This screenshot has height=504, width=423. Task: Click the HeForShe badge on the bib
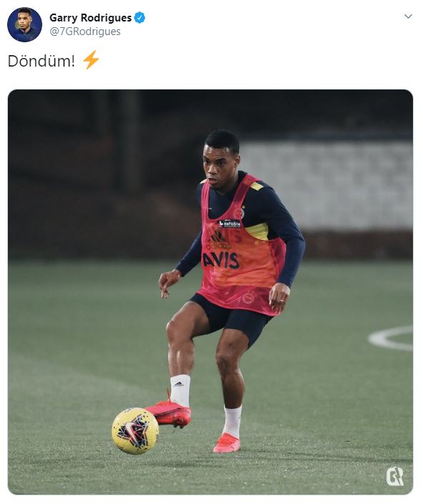point(230,223)
